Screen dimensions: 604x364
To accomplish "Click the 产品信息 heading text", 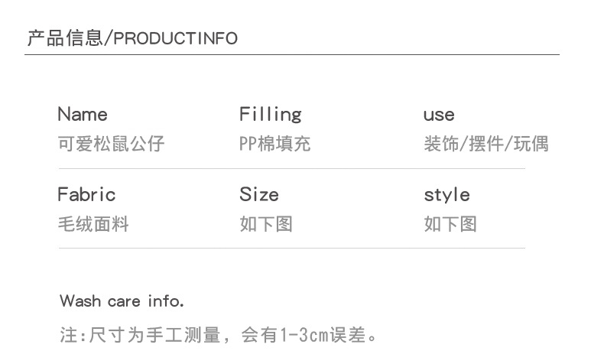I will 64,38.
